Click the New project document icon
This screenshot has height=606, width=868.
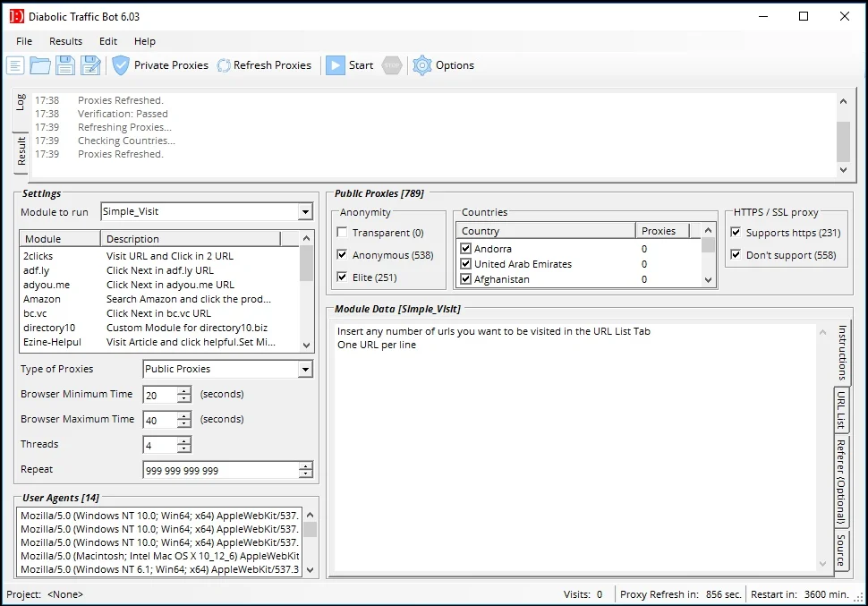click(15, 65)
